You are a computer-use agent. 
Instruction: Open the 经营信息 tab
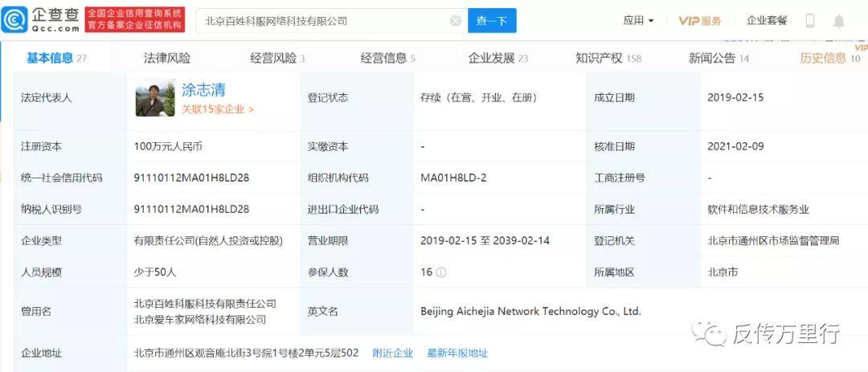388,58
